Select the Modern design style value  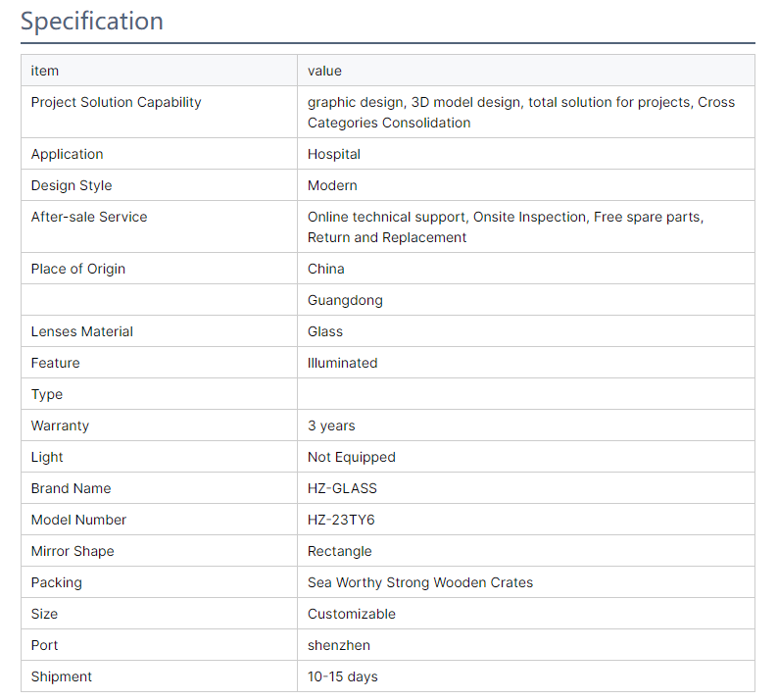(332, 185)
